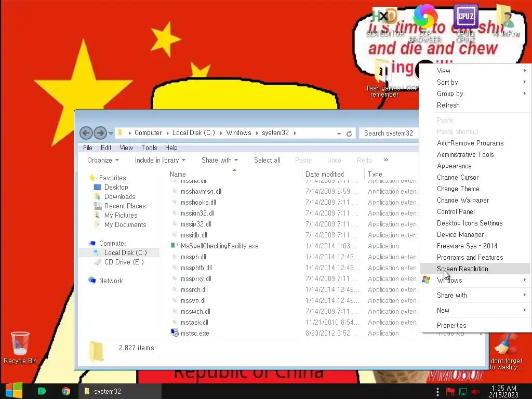Open My Pictures in the sidebar
This screenshot has width=532, height=399.
click(x=121, y=215)
